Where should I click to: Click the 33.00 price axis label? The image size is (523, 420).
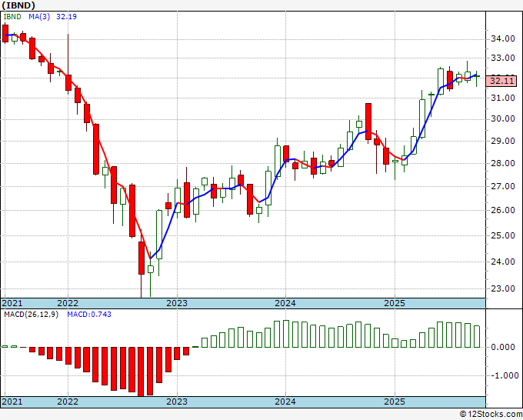(x=503, y=58)
